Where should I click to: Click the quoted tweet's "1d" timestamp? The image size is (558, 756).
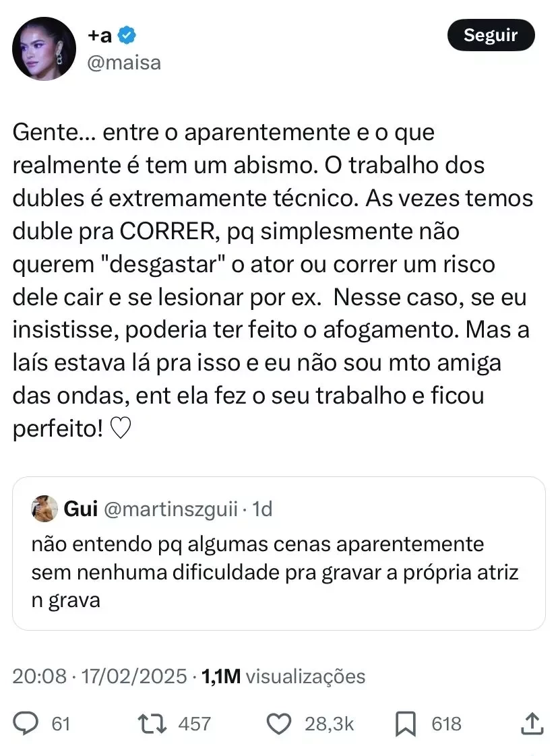[x=261, y=509]
